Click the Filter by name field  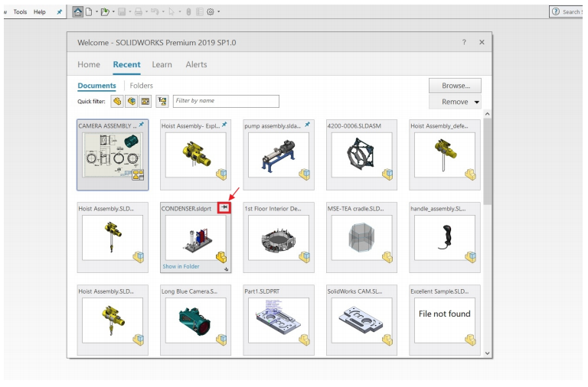click(x=226, y=101)
